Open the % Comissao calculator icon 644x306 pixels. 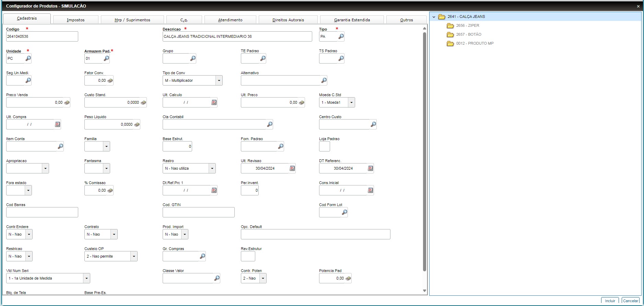point(110,190)
